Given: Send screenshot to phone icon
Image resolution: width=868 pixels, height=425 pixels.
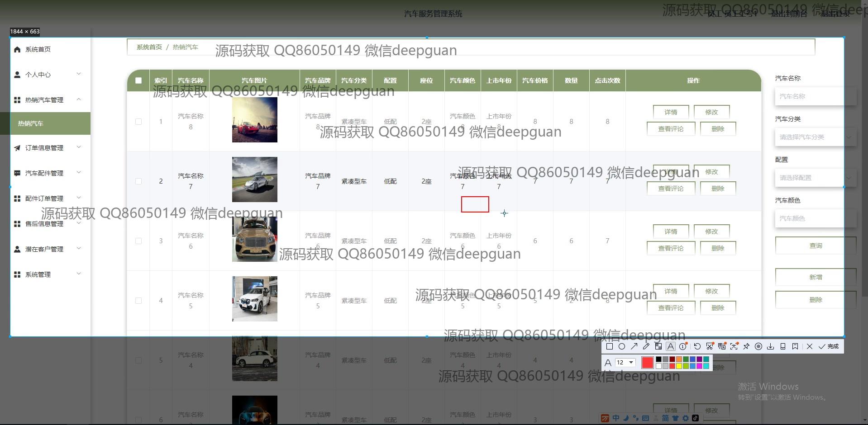Looking at the screenshot, I should tap(783, 346).
